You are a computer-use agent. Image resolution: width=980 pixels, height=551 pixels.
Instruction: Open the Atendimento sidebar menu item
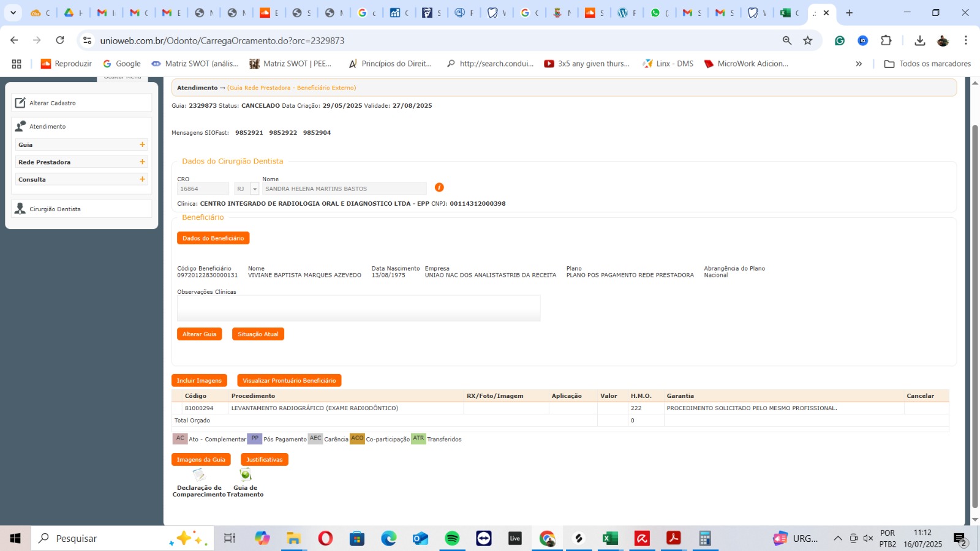tap(48, 126)
